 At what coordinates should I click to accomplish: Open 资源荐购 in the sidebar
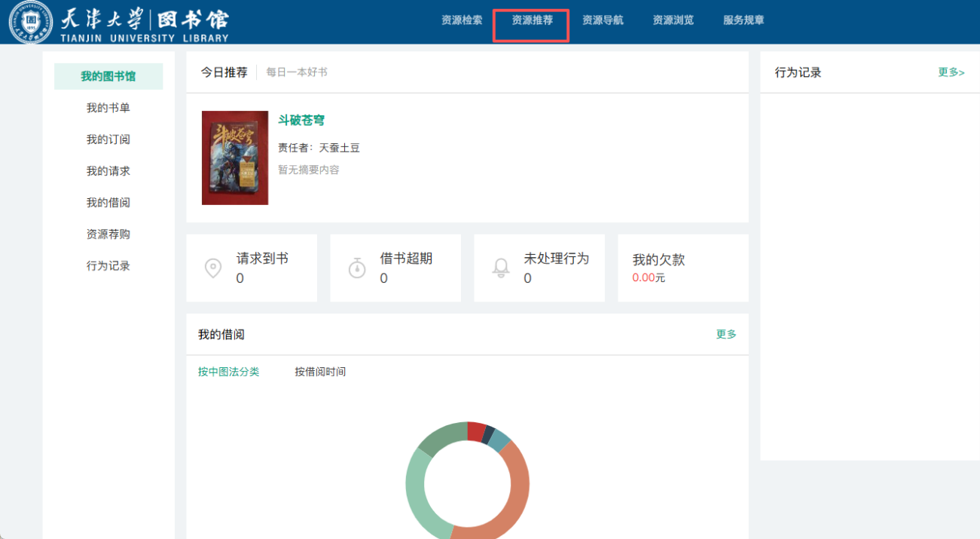point(108,234)
